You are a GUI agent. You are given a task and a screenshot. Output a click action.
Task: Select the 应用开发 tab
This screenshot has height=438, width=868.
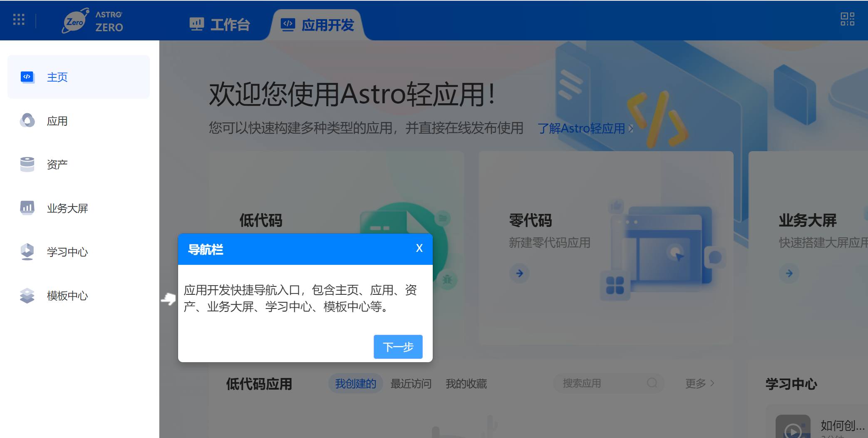click(x=317, y=25)
